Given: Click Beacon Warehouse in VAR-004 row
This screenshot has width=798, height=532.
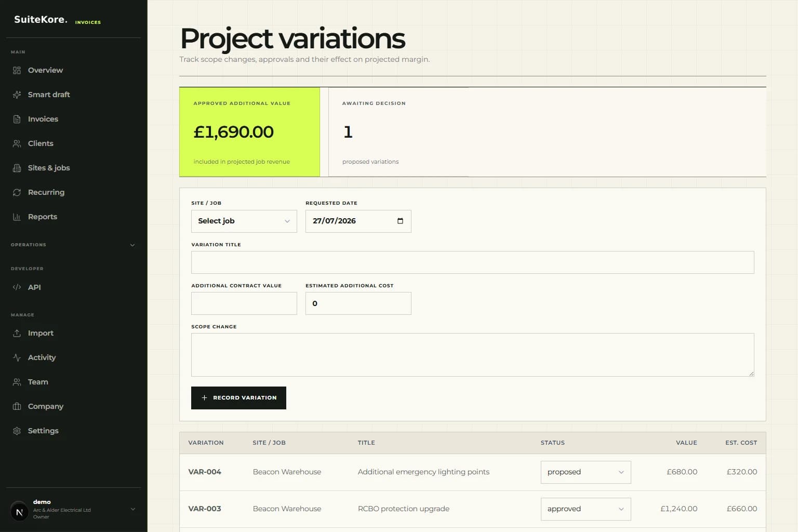Looking at the screenshot, I should (x=287, y=472).
